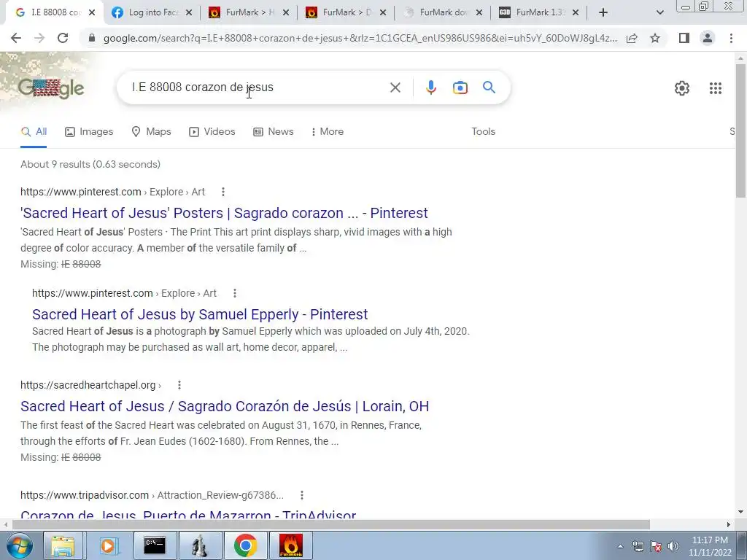Expand the More search filters

pos(328,132)
